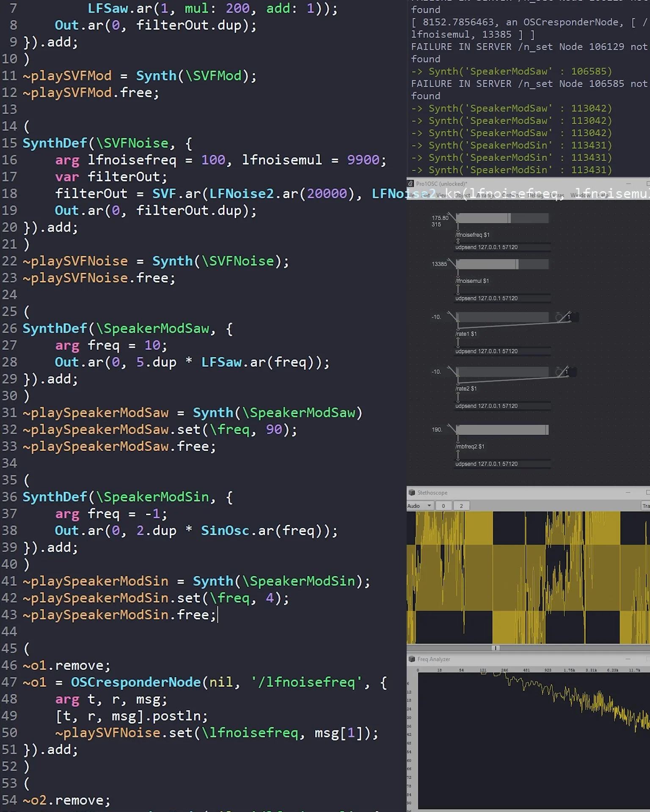Viewport: 650px width, 812px height.
Task: Select udpsend object below /lfnoisefreq message
Action: coord(503,247)
